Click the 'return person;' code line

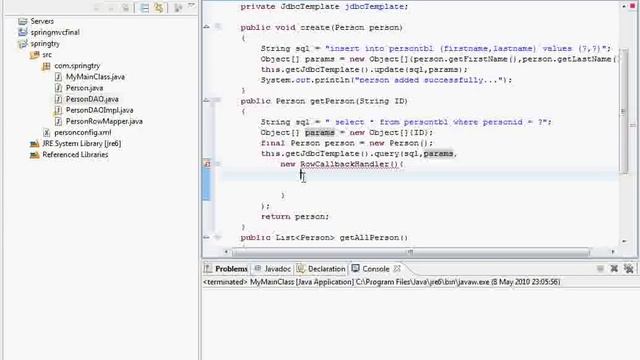pos(295,216)
